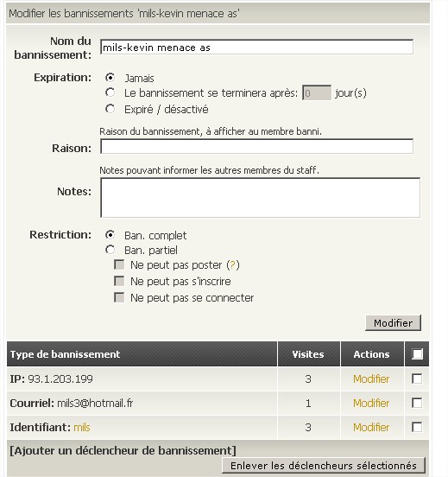Image resolution: width=448 pixels, height=477 pixels.
Task: Open the mils member profile link
Action: pos(82,428)
